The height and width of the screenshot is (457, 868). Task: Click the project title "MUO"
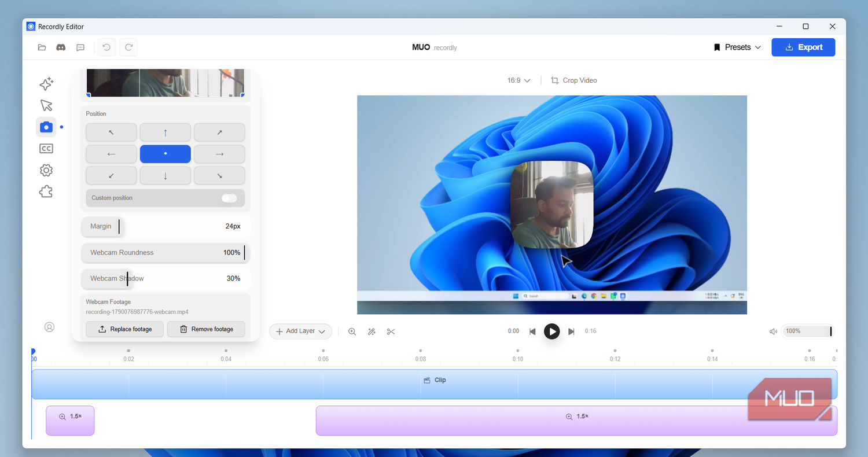click(x=421, y=47)
